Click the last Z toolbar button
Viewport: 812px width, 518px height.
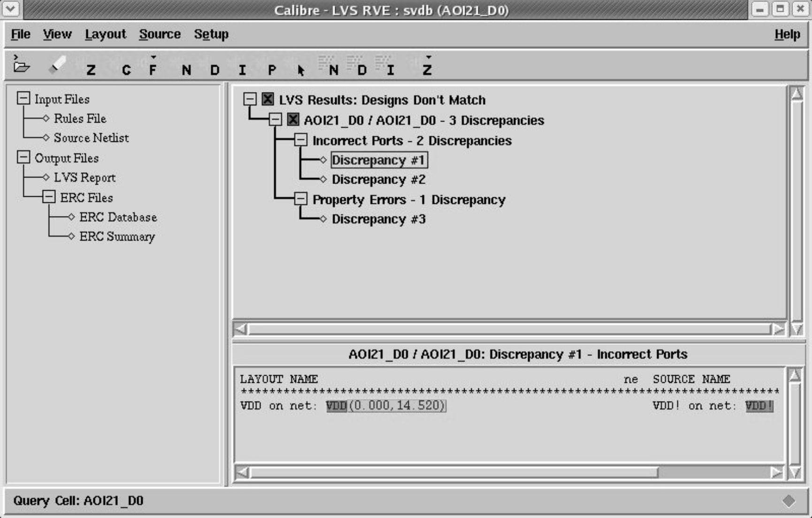pyautogui.click(x=427, y=70)
